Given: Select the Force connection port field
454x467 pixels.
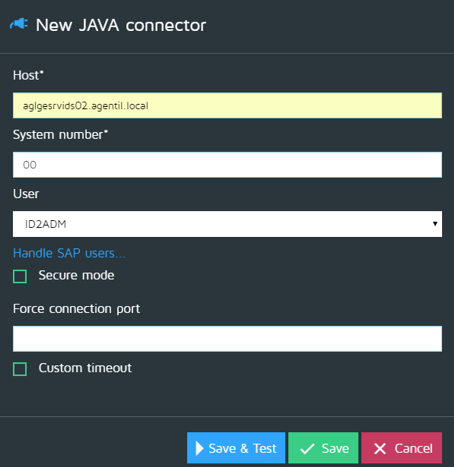Looking at the screenshot, I should coord(227,339).
